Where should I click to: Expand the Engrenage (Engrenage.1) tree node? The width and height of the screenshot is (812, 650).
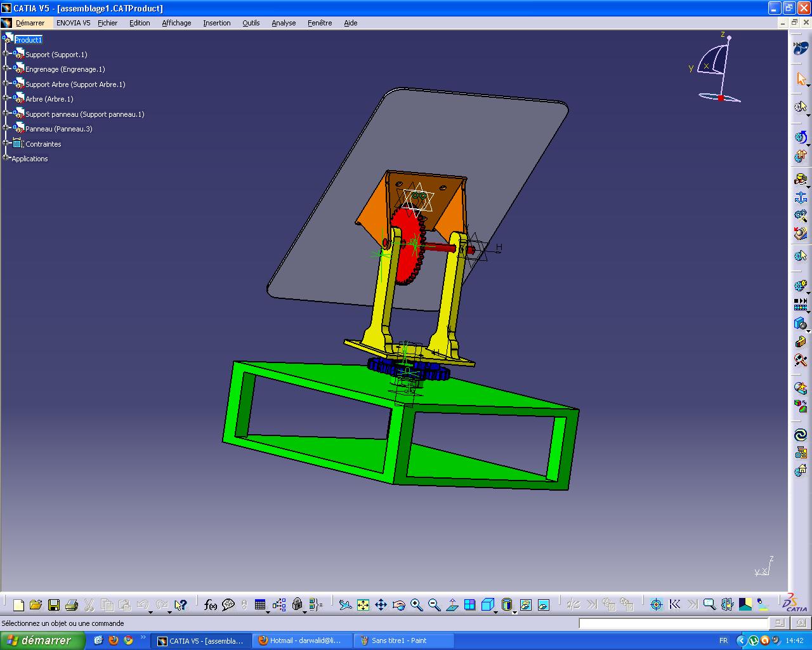coord(6,69)
